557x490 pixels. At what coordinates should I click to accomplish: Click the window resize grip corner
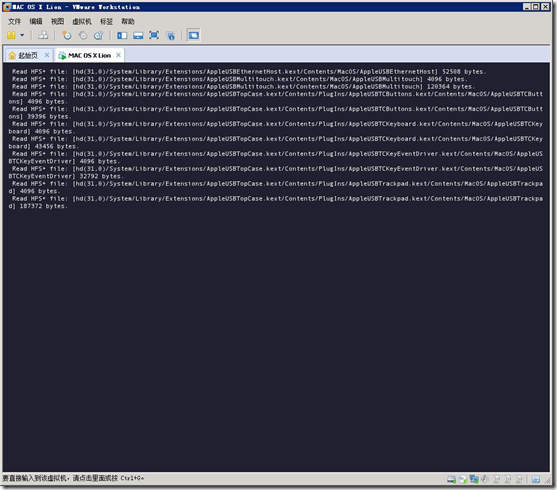(x=548, y=480)
